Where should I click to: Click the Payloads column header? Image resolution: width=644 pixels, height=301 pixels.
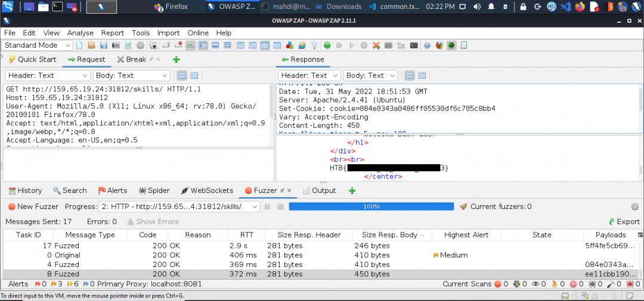611,235
